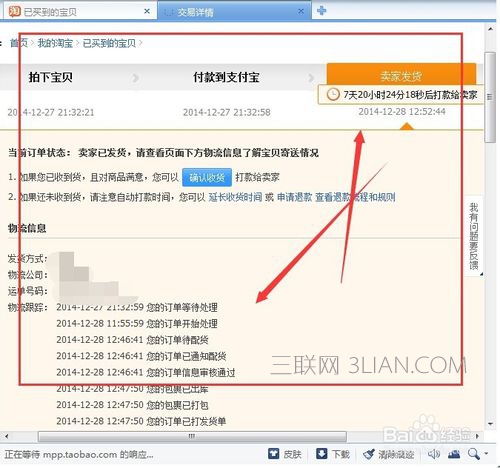500x468 pixels.
Task: Click vertical scrollbar down arrow
Action: click(490, 424)
